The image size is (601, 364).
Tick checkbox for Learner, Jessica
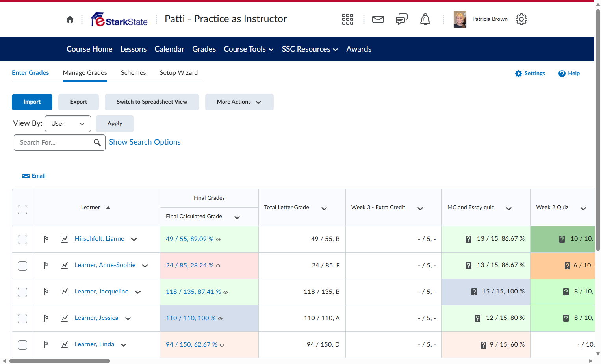22,319
